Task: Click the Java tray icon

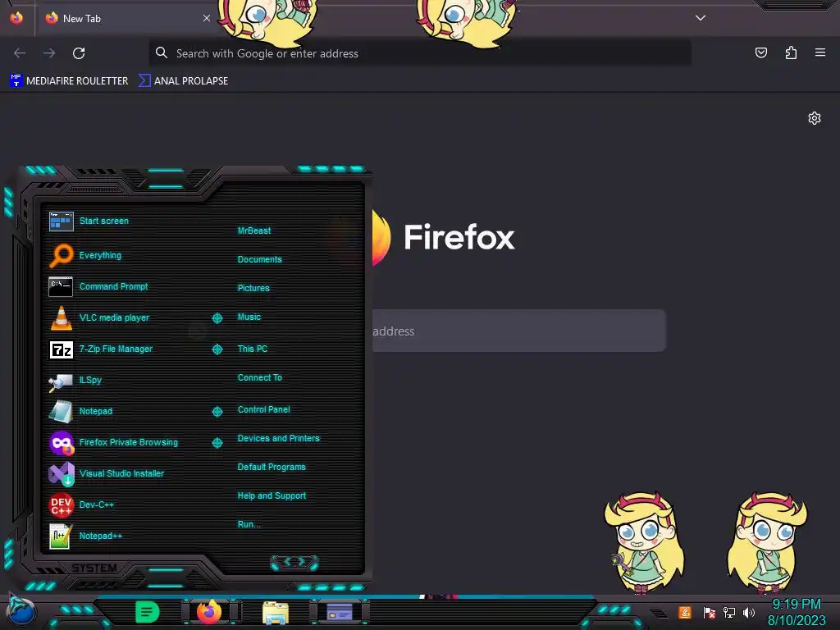Action: 685,612
